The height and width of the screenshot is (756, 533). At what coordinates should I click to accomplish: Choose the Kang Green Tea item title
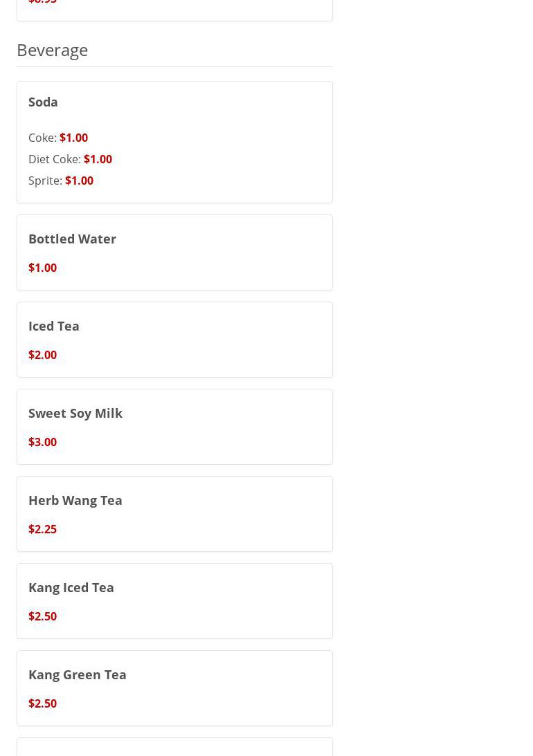point(77,674)
